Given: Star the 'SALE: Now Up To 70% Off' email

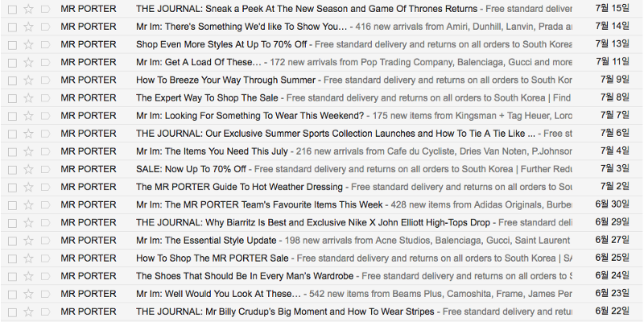Looking at the screenshot, I should tap(29, 169).
